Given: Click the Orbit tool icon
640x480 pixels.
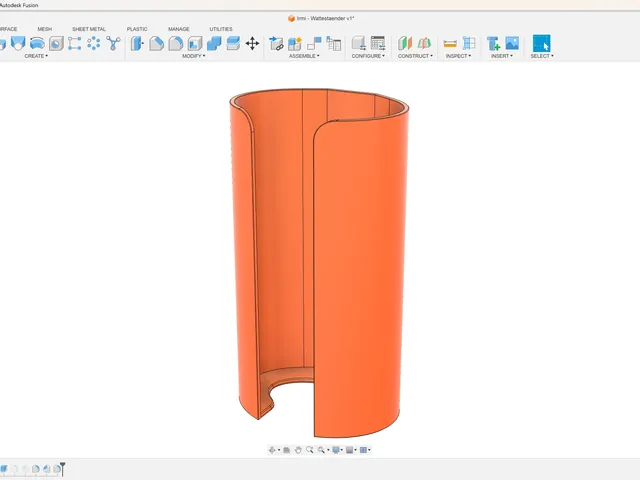Looking at the screenshot, I should [272, 450].
